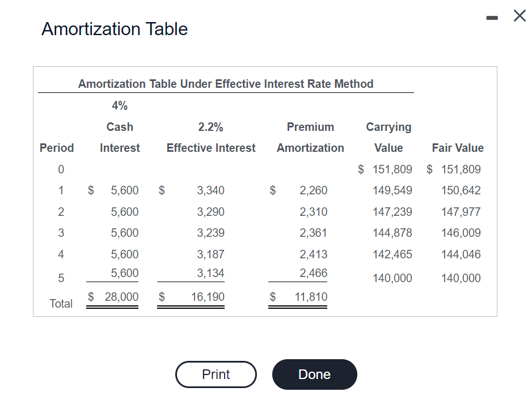Image resolution: width=532 pixels, height=413 pixels.
Task: Click the Carrying Value column header
Action: [x=388, y=137]
